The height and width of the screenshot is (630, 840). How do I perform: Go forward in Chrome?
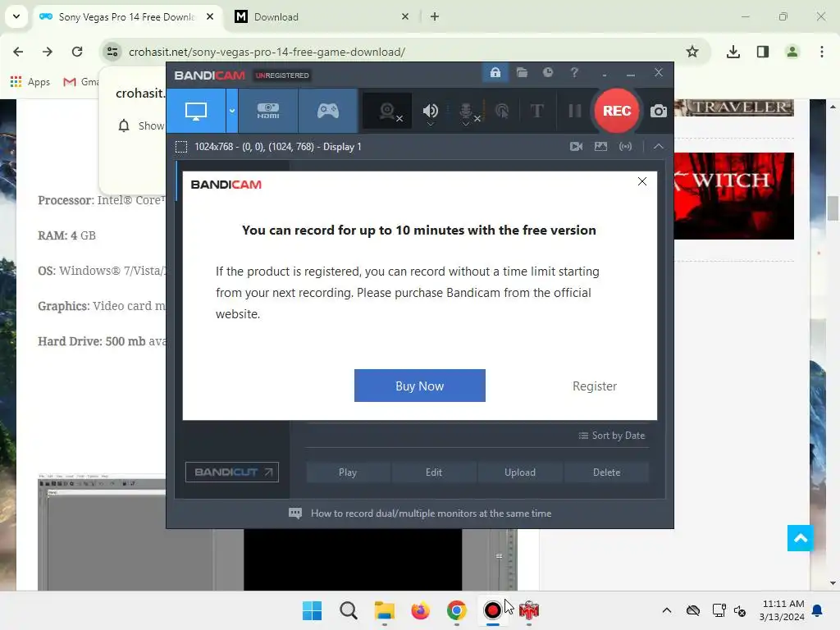[48, 52]
